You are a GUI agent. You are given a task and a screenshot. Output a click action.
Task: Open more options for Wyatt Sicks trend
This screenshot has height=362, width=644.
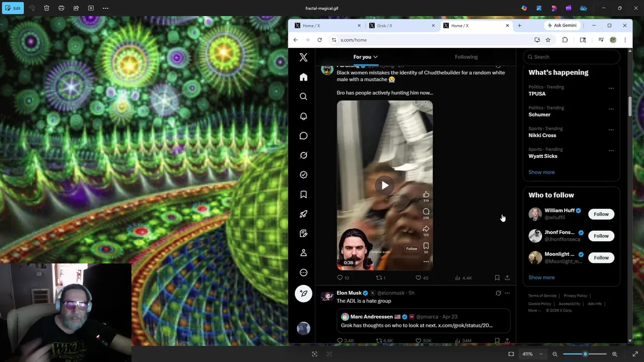[611, 150]
